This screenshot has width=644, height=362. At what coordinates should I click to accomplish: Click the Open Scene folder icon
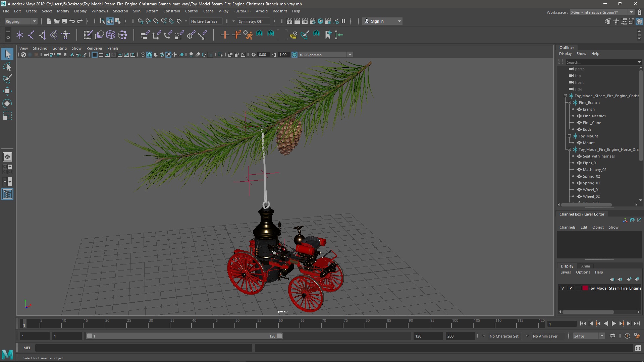point(57,21)
